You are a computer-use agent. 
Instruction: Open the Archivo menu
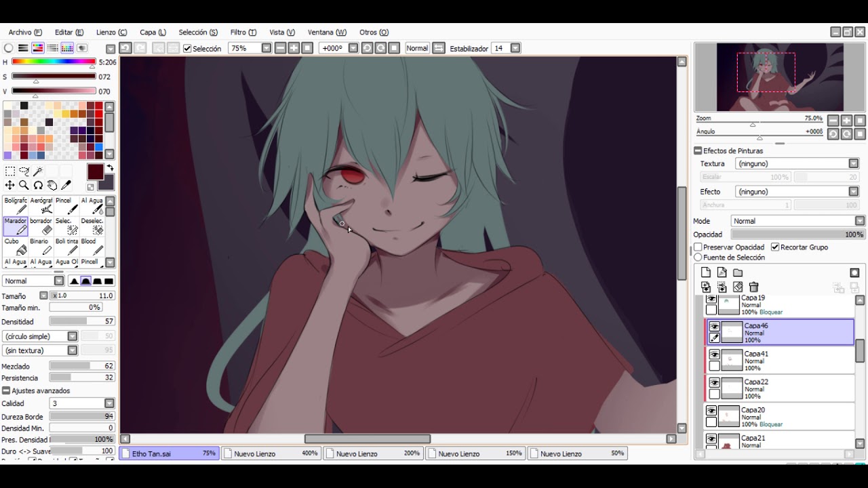[25, 32]
